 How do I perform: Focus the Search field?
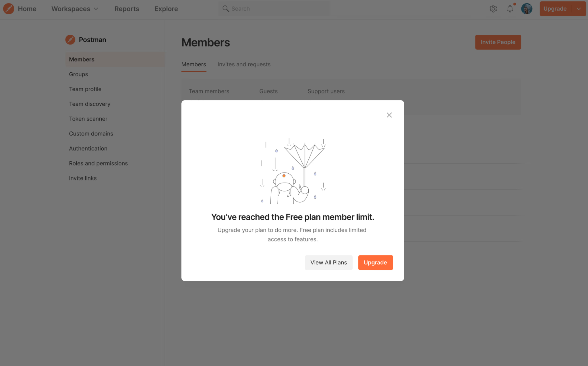(274, 9)
